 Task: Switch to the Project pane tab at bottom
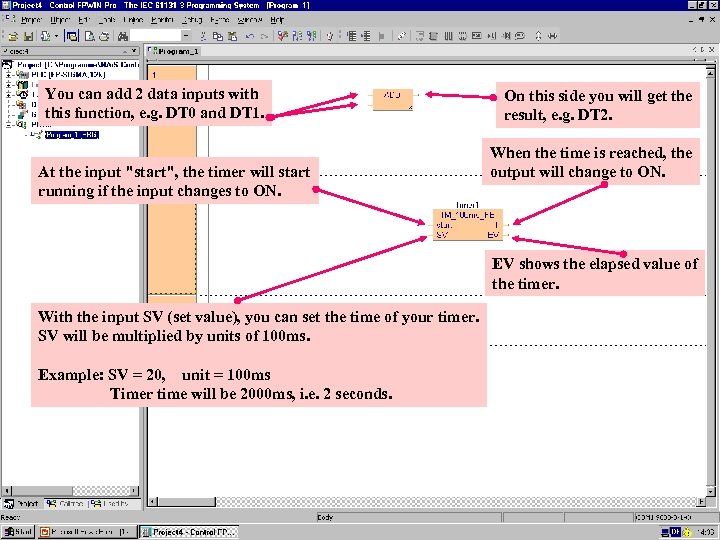tap(22, 504)
